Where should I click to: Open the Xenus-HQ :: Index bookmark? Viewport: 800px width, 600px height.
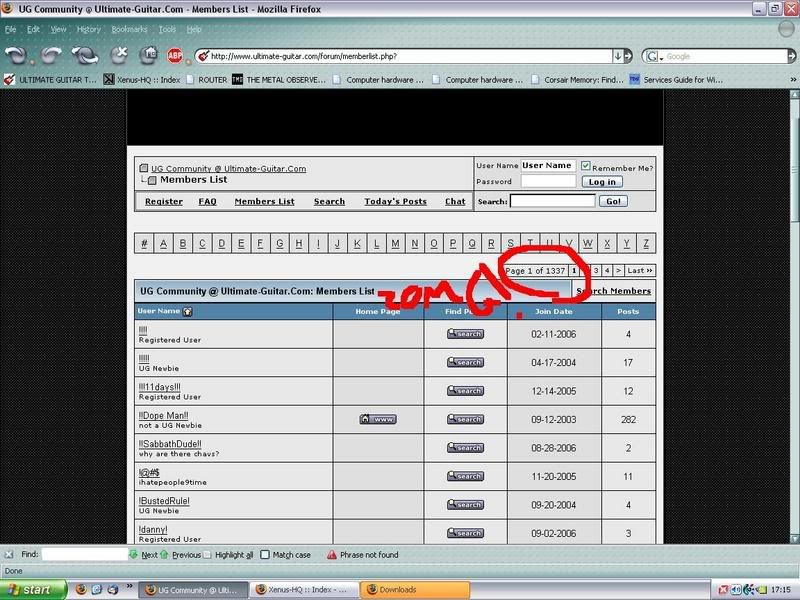142,80
